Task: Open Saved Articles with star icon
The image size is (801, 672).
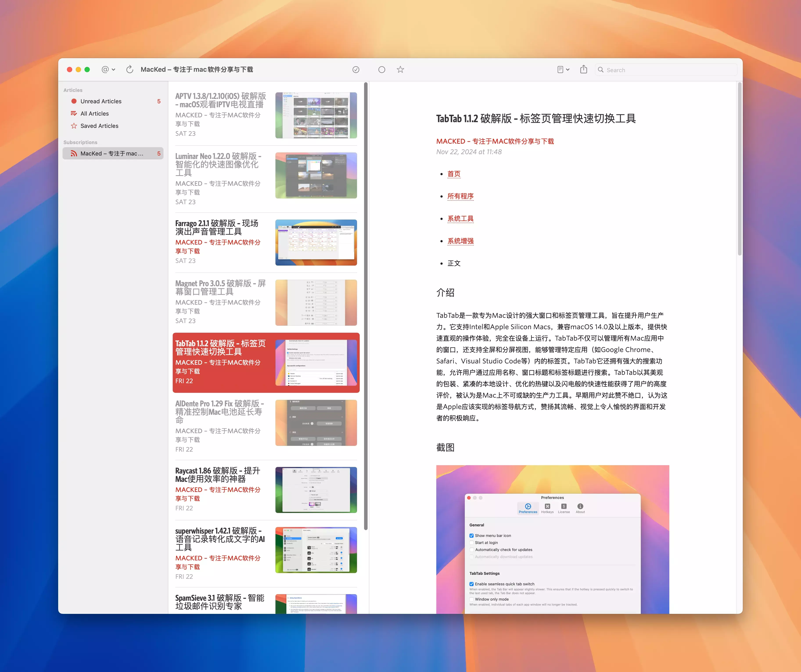Action: [99, 126]
